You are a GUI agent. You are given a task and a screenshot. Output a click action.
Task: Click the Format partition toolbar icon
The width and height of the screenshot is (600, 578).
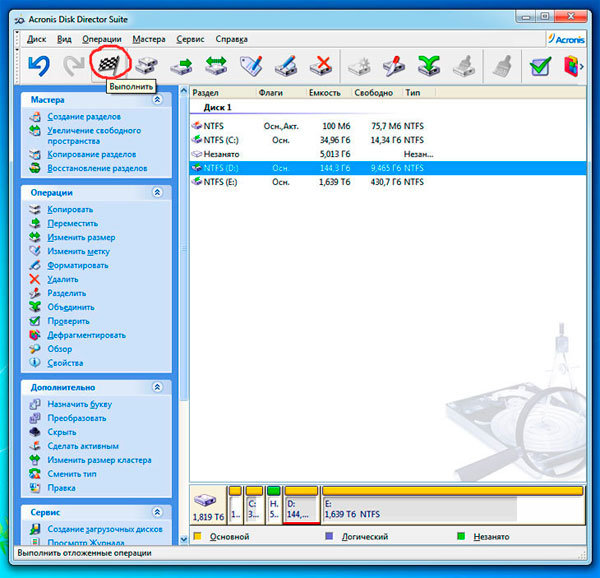(286, 66)
